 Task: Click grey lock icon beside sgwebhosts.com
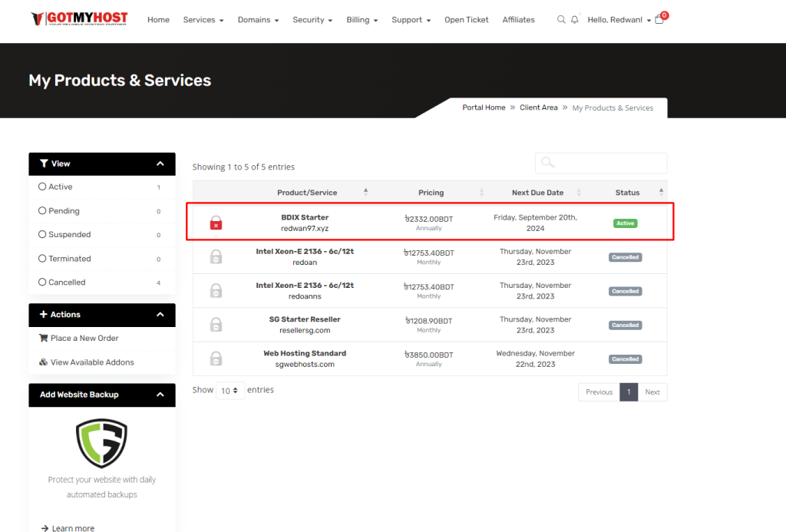216,359
